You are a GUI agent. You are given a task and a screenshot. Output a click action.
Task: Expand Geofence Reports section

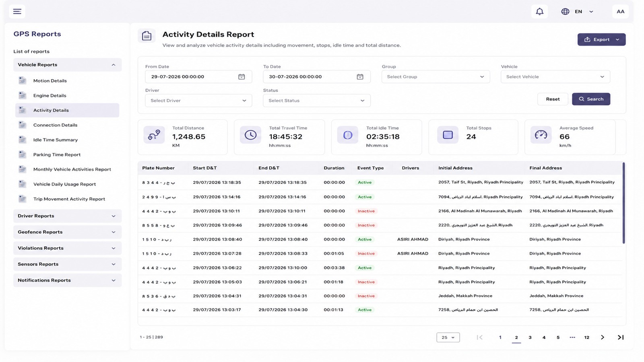[68, 232]
